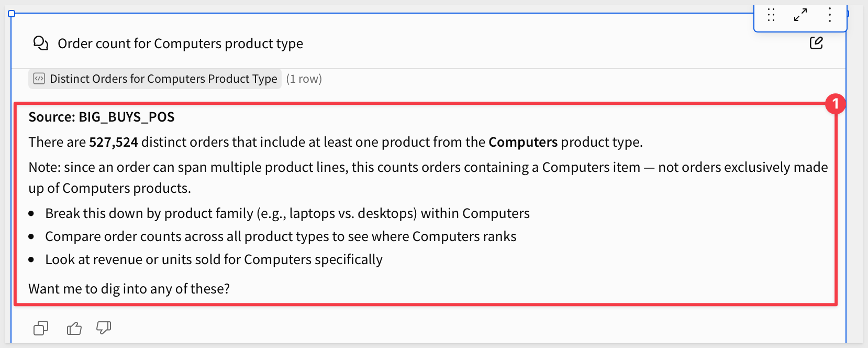Open the three-dot more options menu

point(830,15)
